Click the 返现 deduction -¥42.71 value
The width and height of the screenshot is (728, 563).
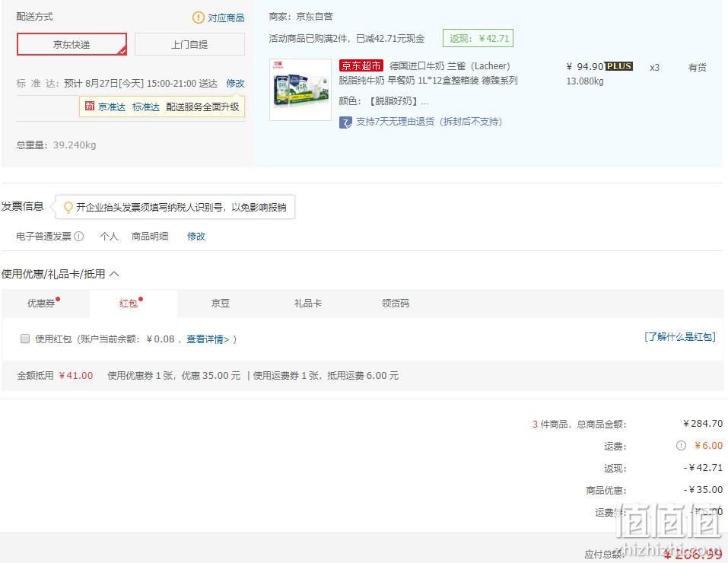tap(703, 468)
